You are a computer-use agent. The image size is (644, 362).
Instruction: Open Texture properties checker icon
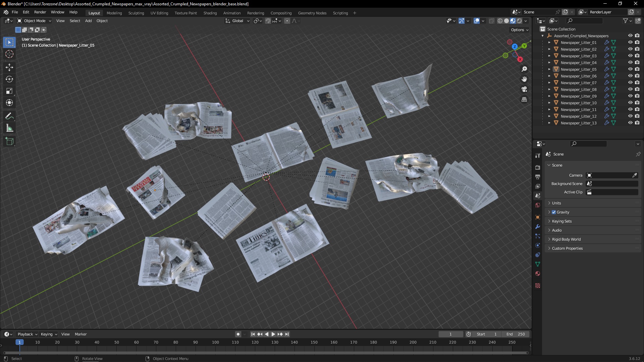[538, 286]
